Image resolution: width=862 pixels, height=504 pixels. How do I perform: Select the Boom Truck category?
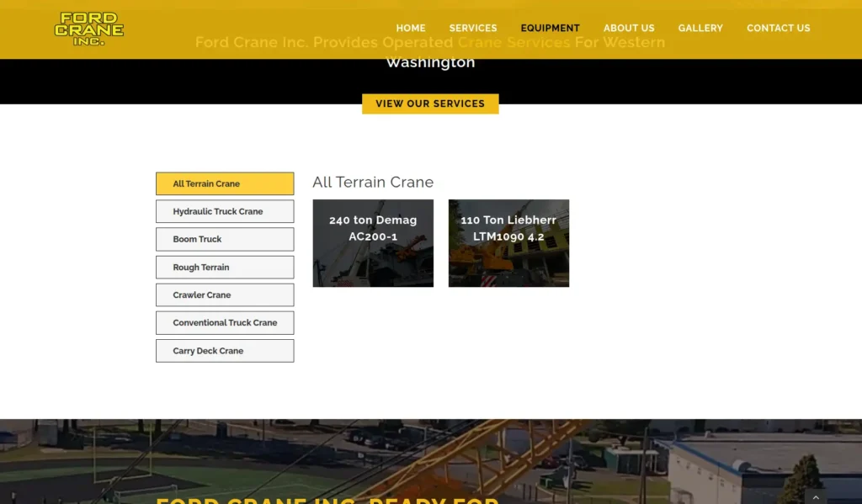coord(225,239)
